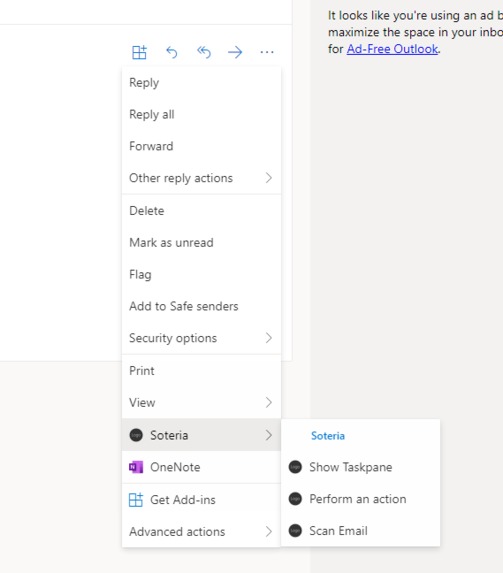Open the OneNote text entry
Screen dimensions: 503x573
pos(175,467)
